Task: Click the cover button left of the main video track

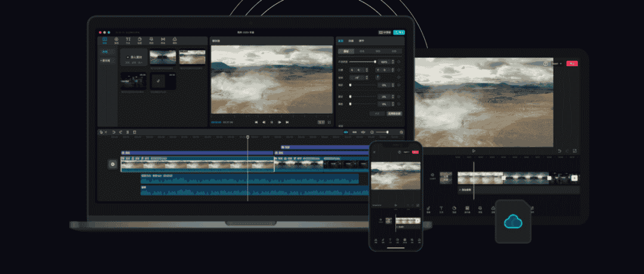Action: tap(112, 164)
